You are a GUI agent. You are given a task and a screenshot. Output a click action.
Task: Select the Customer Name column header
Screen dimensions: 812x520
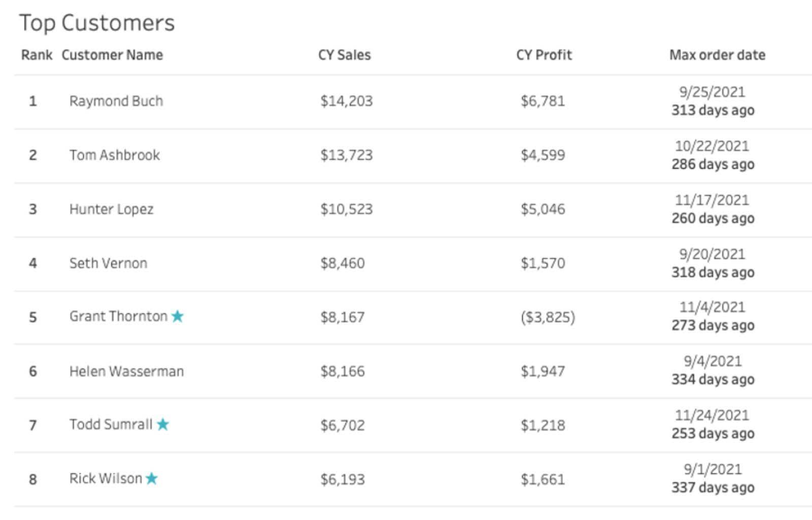pyautogui.click(x=112, y=55)
